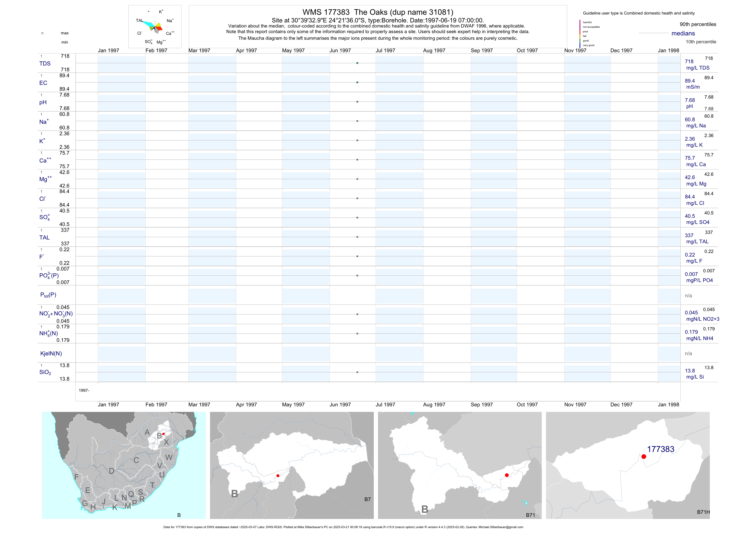The height and width of the screenshot is (535, 756).
Task: Open the South Africa overview map thumbnail
Action: 124,465
